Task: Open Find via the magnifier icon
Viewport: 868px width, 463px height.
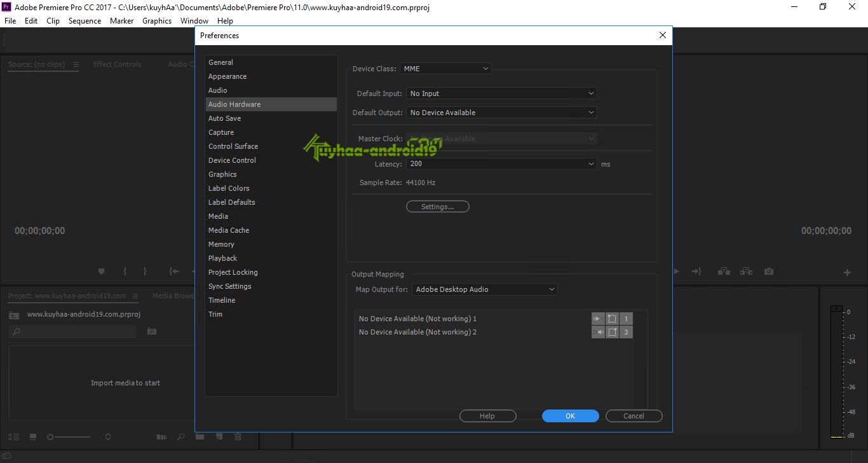Action: coord(180,437)
